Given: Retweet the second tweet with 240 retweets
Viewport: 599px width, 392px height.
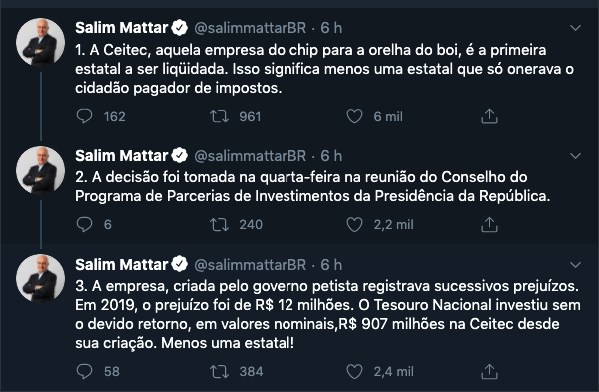Looking at the screenshot, I should pos(219,224).
